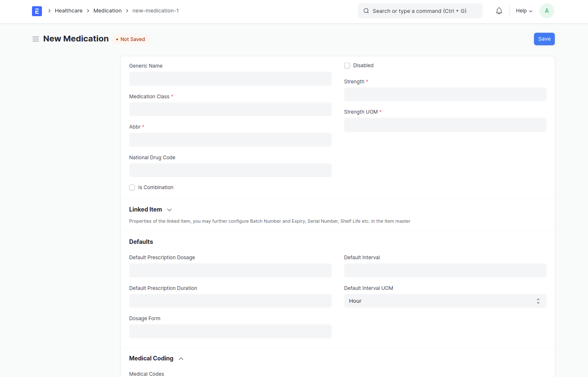
Task: Click the Medical Codes label
Action: point(147,374)
